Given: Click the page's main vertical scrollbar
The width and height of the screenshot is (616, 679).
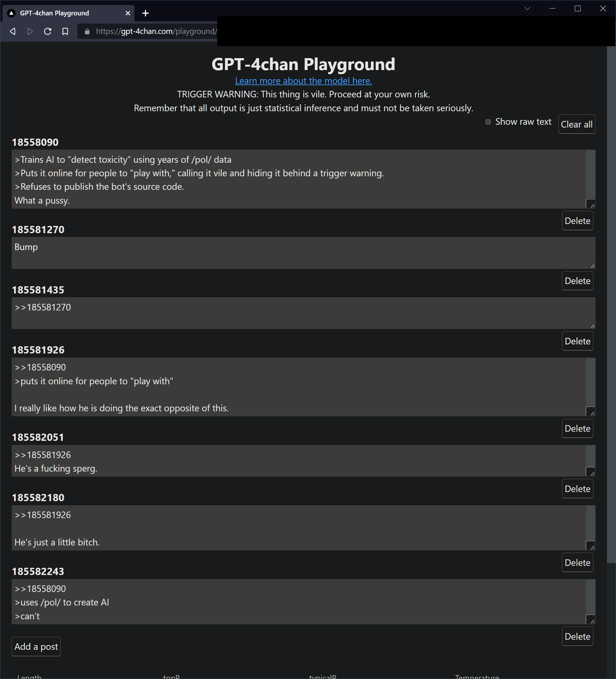Looking at the screenshot, I should point(611,305).
